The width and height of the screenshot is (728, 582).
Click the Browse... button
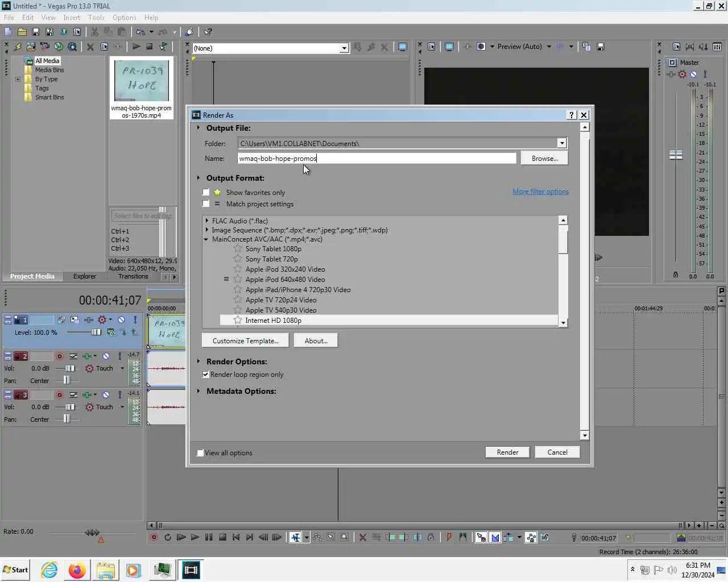coord(544,159)
